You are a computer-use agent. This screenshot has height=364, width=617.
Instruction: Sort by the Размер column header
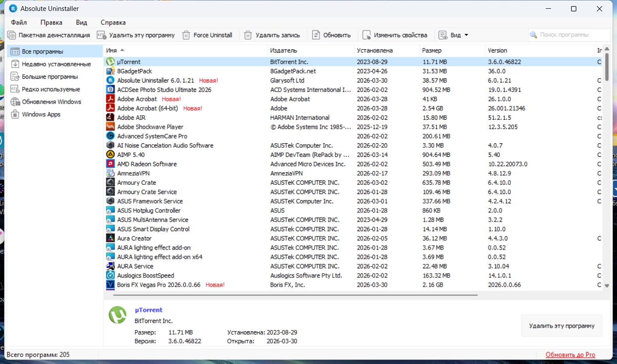tap(453, 51)
